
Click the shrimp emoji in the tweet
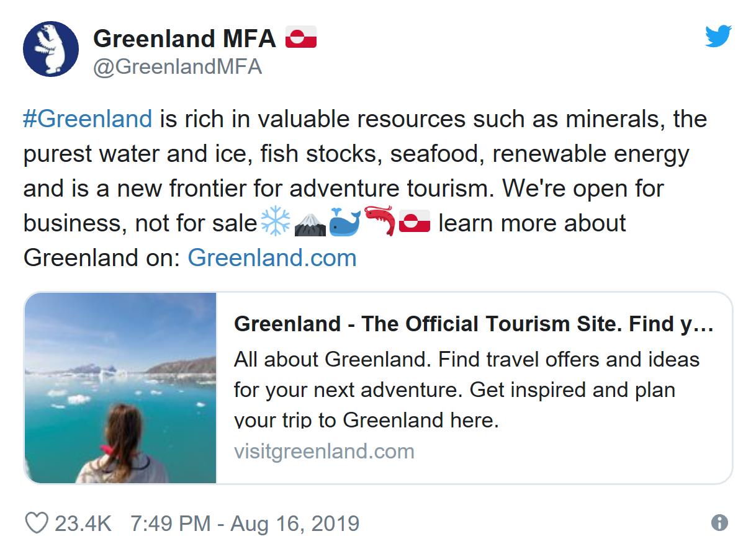tap(379, 222)
